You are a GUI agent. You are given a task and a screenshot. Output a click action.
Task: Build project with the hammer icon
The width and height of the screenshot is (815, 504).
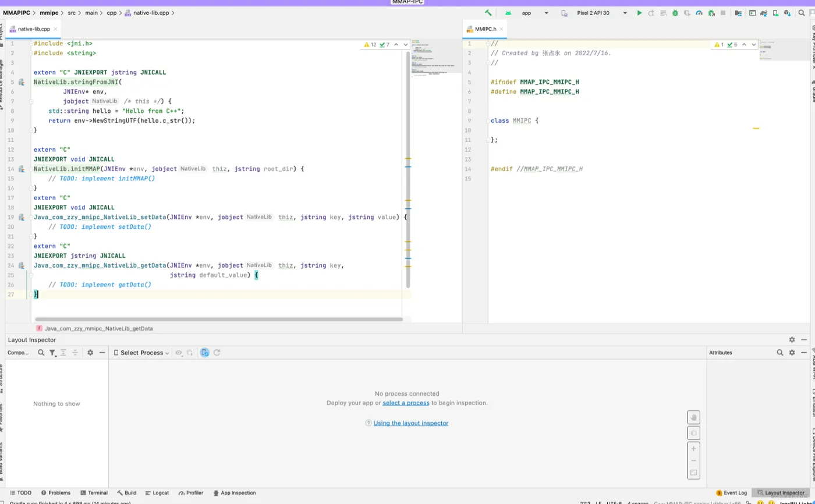[x=488, y=13]
